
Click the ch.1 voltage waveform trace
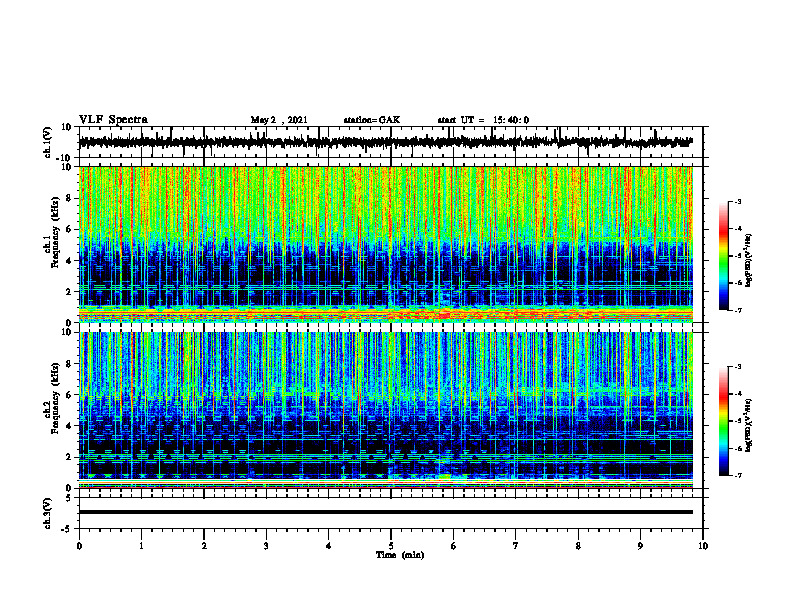pos(385,142)
